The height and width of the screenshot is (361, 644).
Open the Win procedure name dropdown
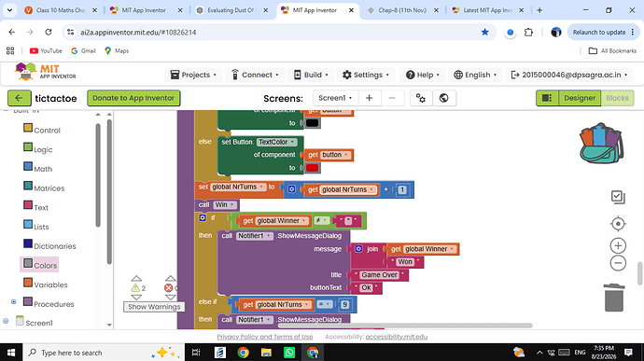click(224, 204)
